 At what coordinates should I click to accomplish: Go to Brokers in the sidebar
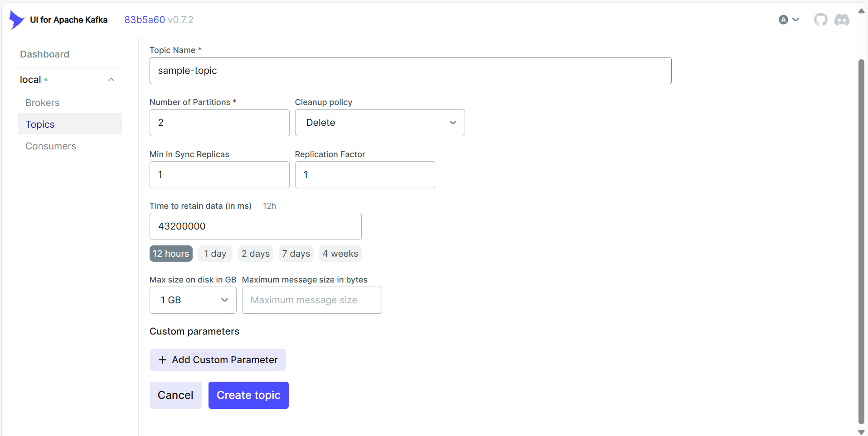pos(43,103)
